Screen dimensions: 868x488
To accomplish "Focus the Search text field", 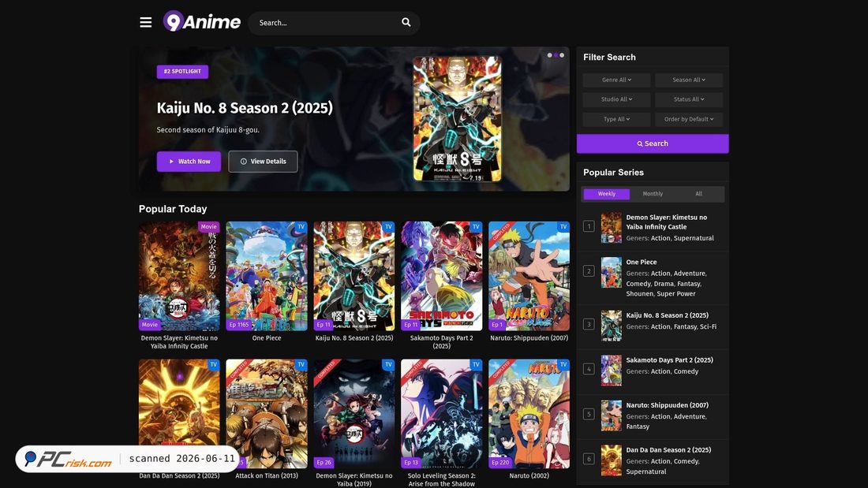I will coord(327,23).
